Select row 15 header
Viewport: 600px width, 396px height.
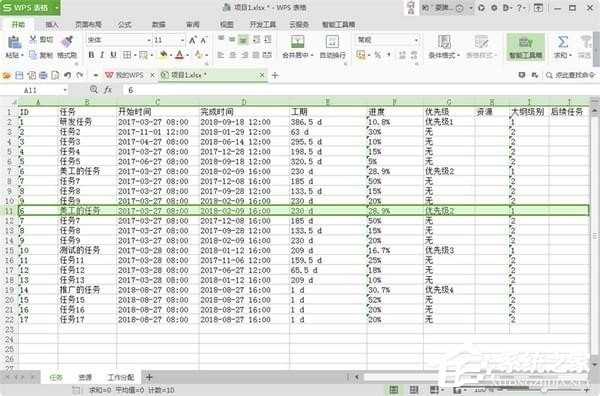click(x=9, y=251)
